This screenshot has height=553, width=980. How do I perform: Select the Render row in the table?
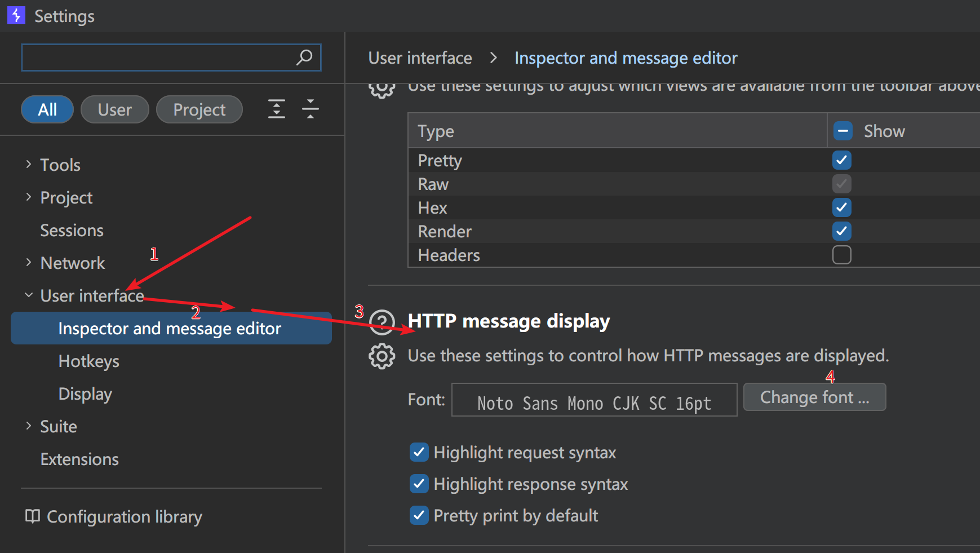[694, 231]
